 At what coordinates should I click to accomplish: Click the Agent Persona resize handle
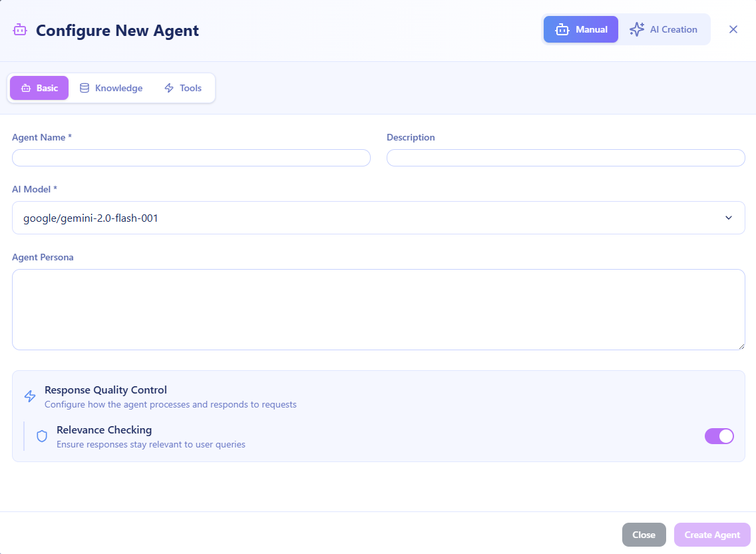click(741, 346)
